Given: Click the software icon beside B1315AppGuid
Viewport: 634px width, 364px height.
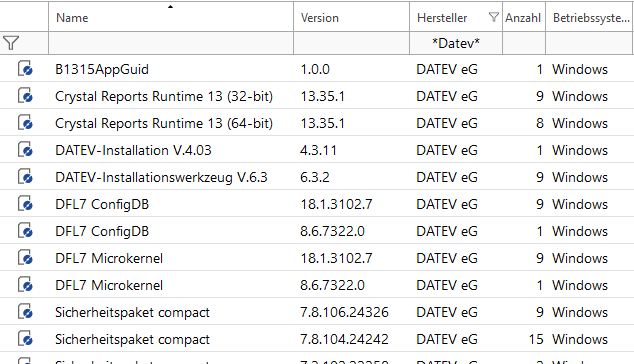Looking at the screenshot, I should pos(25,69).
